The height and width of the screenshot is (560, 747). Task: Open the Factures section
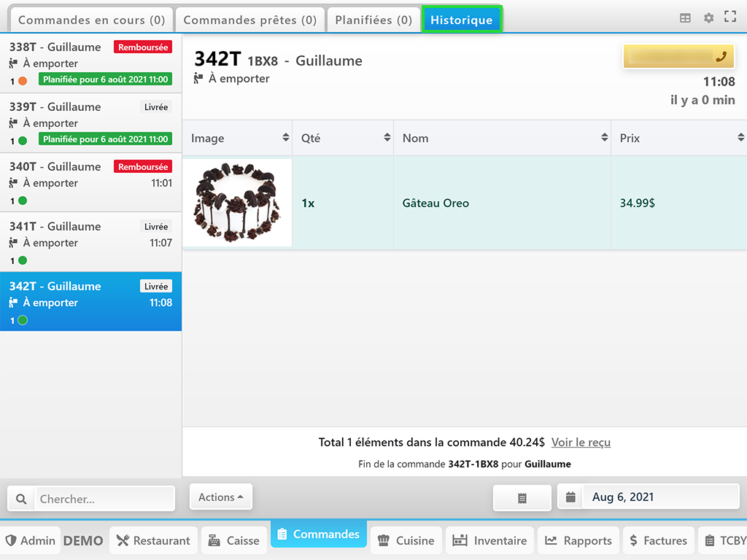(657, 540)
